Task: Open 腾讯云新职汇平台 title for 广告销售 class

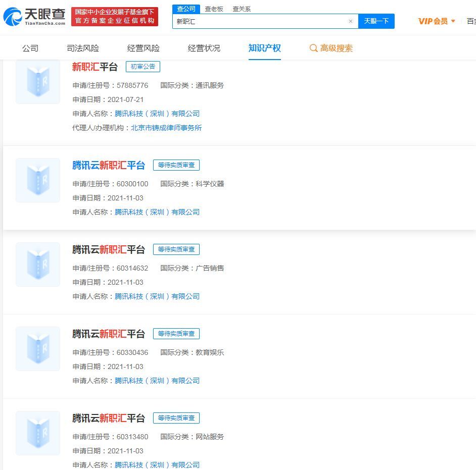Action: [108, 249]
